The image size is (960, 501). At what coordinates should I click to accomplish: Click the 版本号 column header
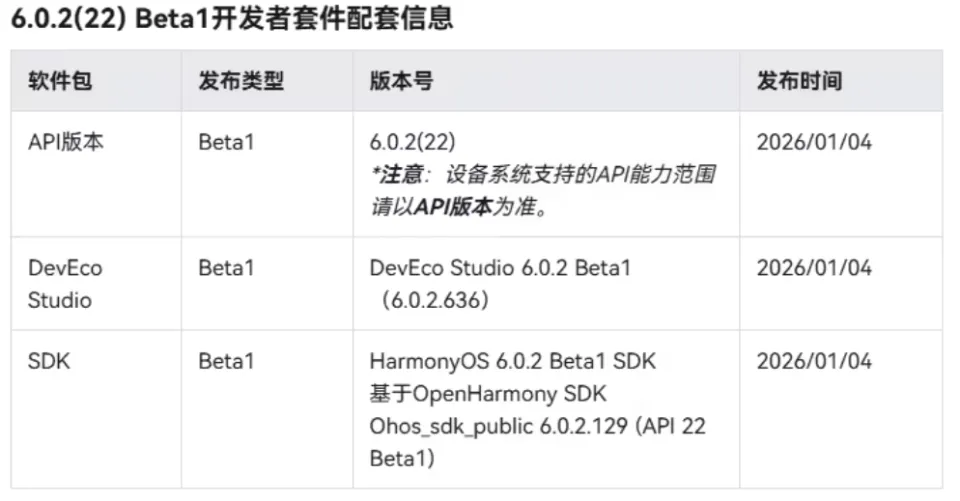[x=402, y=81]
